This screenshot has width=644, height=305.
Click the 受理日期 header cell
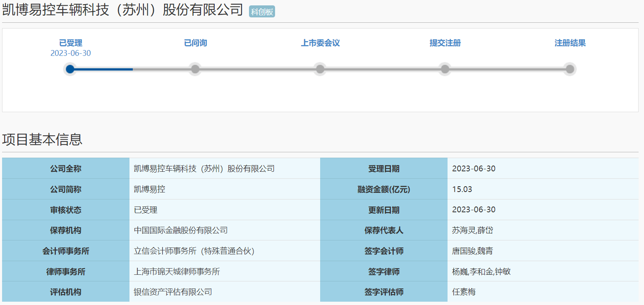tap(384, 168)
